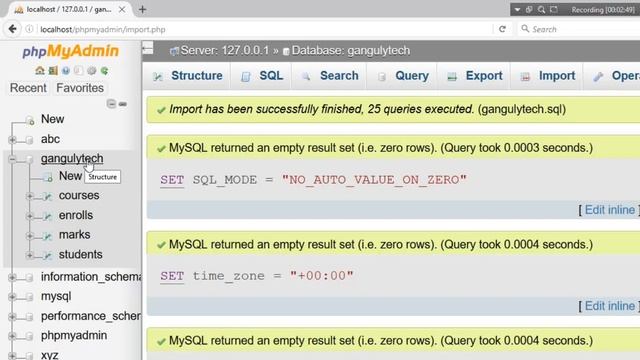The image size is (640, 360).
Task: Click the browser address bar URL
Action: coord(103,29)
